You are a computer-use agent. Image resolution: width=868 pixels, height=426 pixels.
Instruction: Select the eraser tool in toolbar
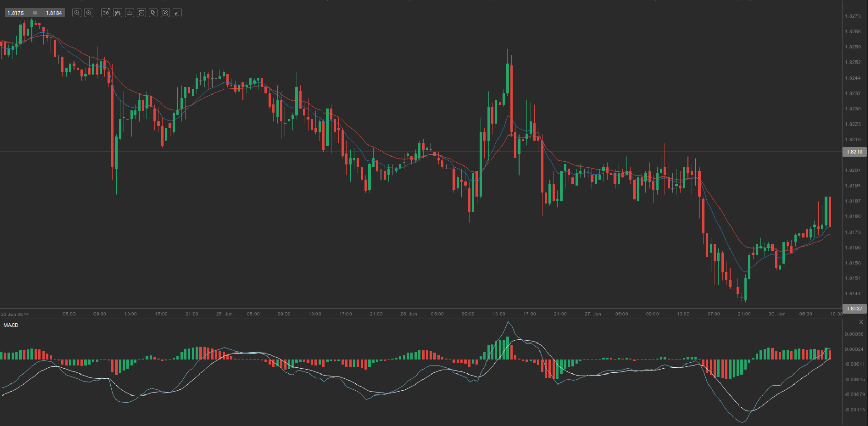(177, 13)
